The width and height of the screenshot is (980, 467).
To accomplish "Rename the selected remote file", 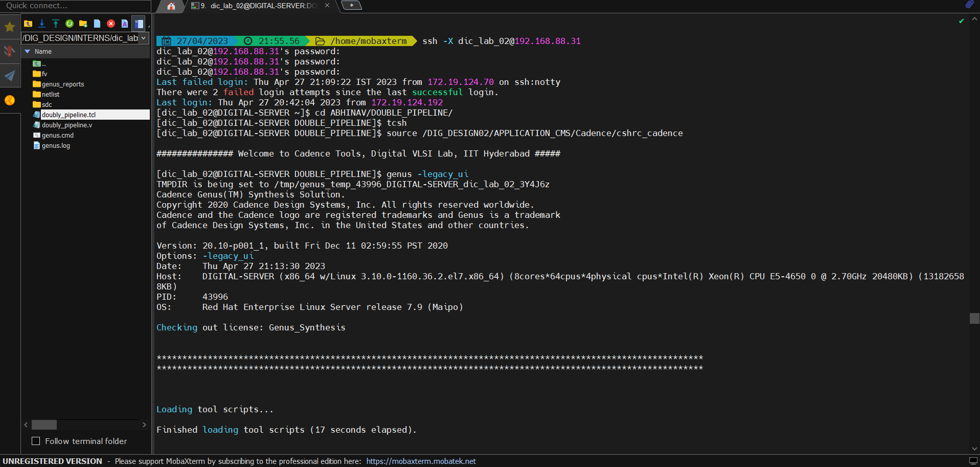I will pos(125,24).
